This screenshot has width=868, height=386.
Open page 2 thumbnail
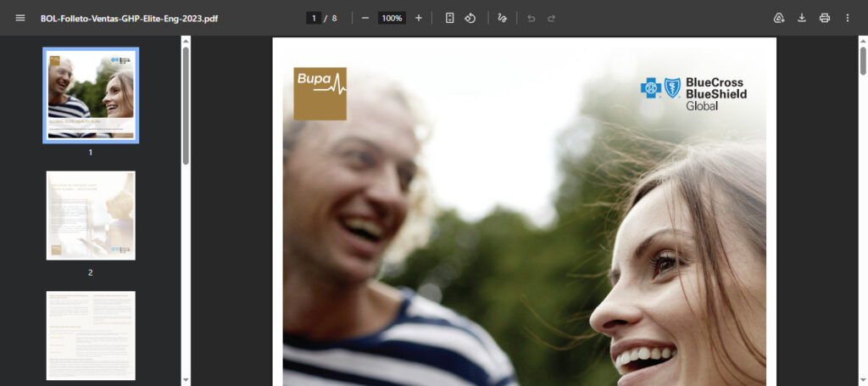click(91, 215)
